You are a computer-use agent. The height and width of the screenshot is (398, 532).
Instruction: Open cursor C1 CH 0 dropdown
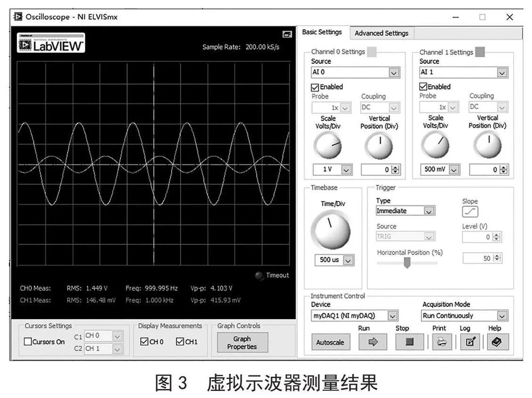(x=117, y=336)
